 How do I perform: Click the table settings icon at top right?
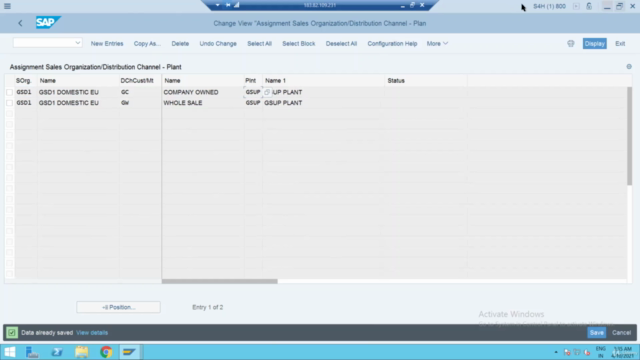[629, 67]
